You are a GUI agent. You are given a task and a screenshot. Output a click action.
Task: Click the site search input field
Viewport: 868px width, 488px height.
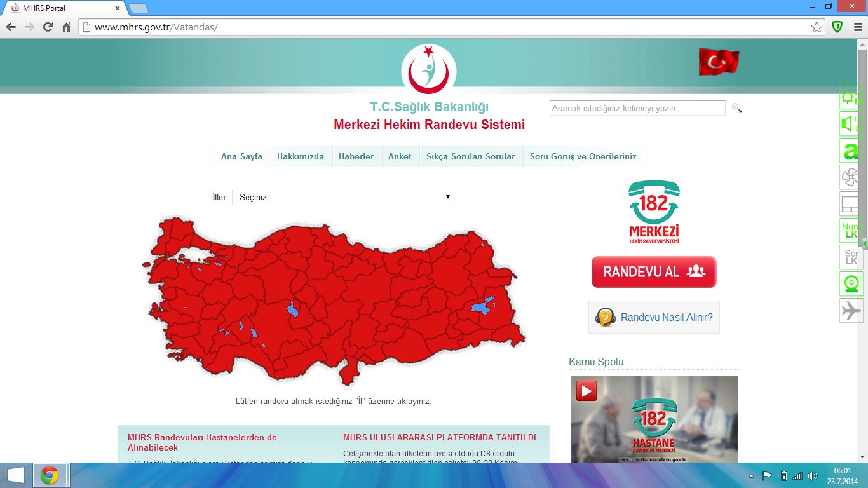click(x=637, y=108)
